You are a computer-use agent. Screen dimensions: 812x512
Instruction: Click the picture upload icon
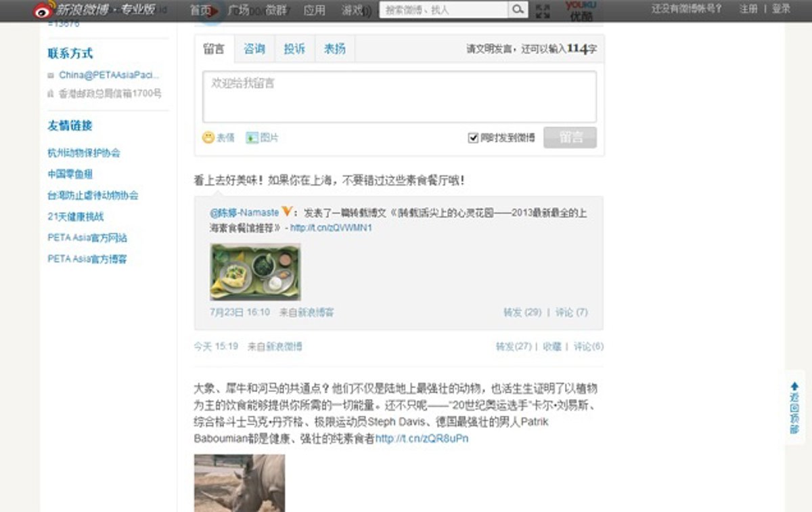252,137
